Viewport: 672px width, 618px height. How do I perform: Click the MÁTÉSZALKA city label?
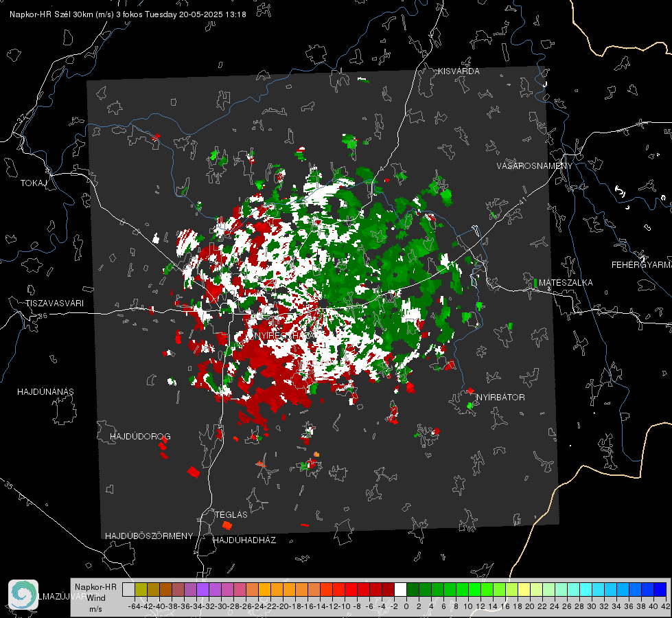tap(566, 283)
